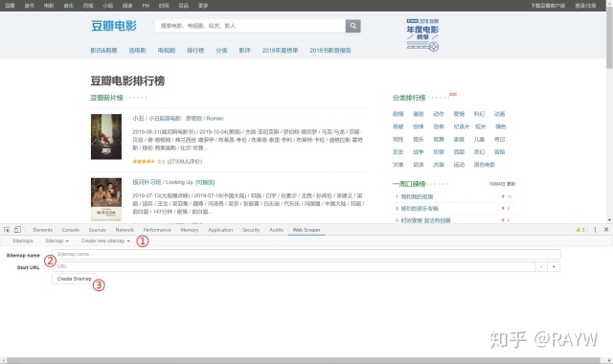Focus the Start URL input field
This screenshot has height=364, width=613.
pos(294,266)
